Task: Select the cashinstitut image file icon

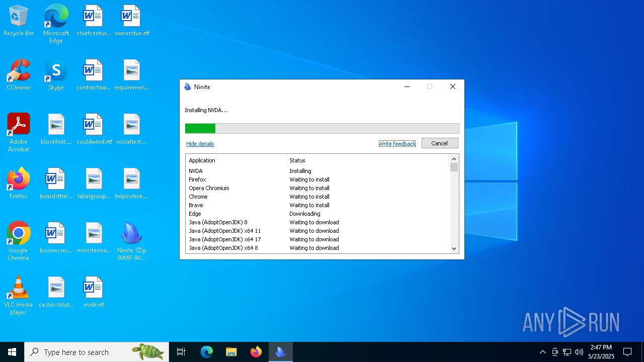Action: (x=56, y=293)
